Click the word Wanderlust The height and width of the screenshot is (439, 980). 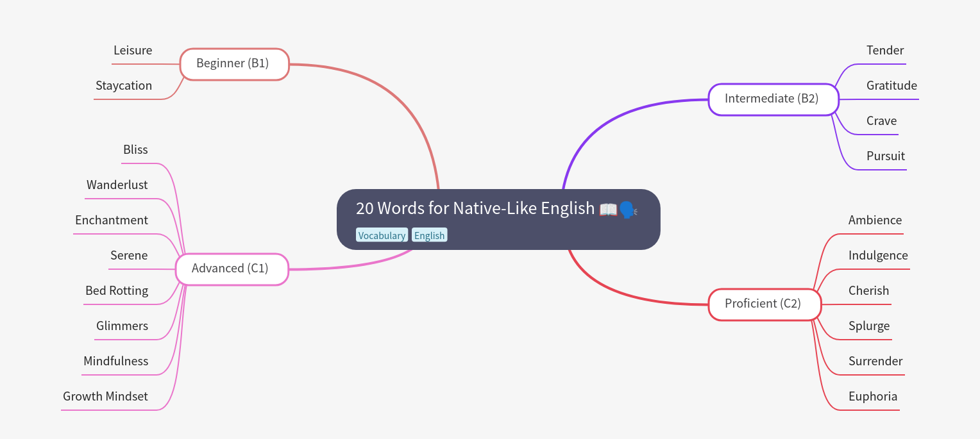click(x=117, y=185)
